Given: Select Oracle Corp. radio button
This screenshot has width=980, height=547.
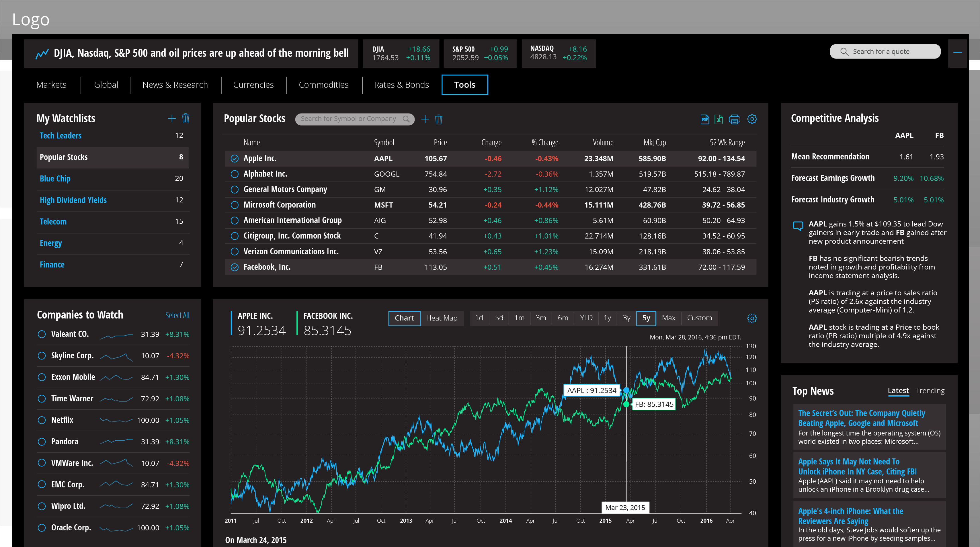Looking at the screenshot, I should (42, 528).
